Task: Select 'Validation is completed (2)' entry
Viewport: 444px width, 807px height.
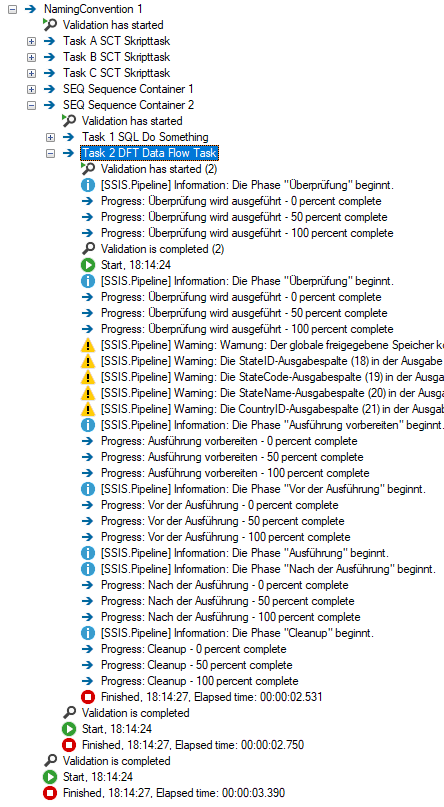Action: click(x=162, y=249)
